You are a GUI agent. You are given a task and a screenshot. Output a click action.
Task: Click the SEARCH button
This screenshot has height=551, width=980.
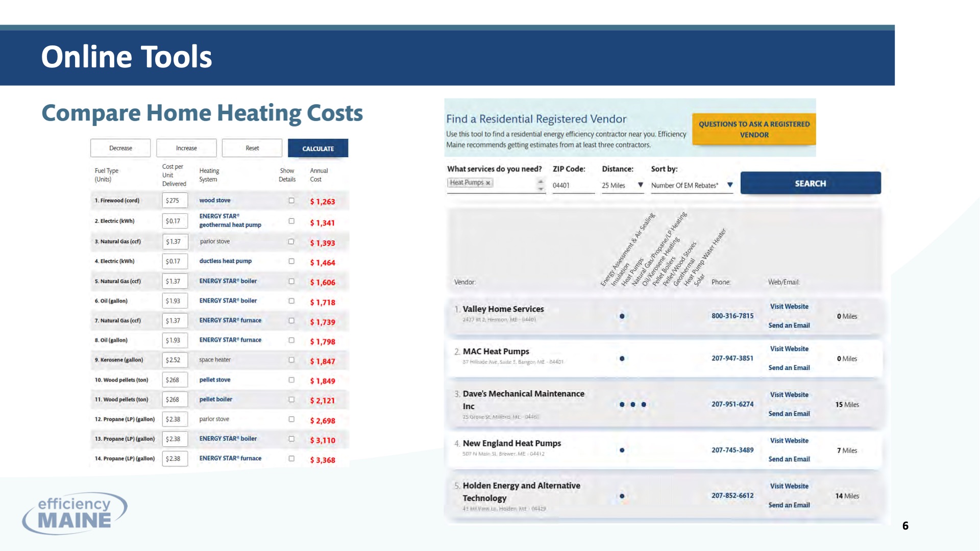click(x=811, y=183)
